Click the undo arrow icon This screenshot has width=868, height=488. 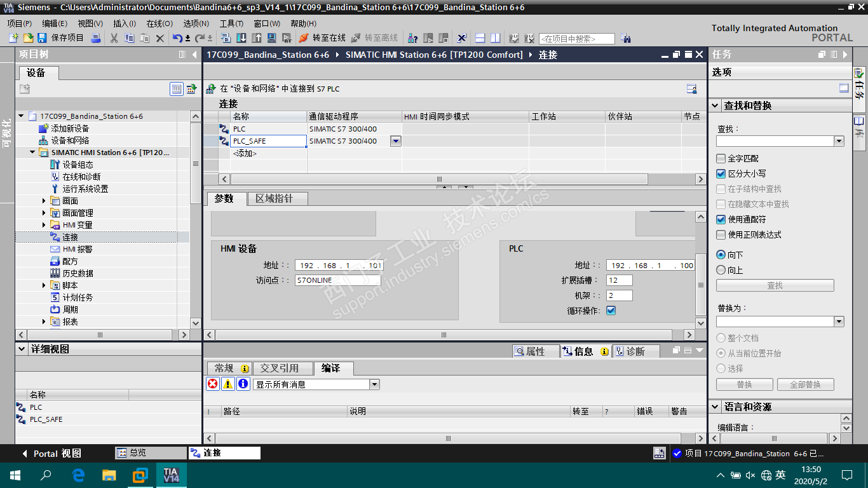[177, 38]
